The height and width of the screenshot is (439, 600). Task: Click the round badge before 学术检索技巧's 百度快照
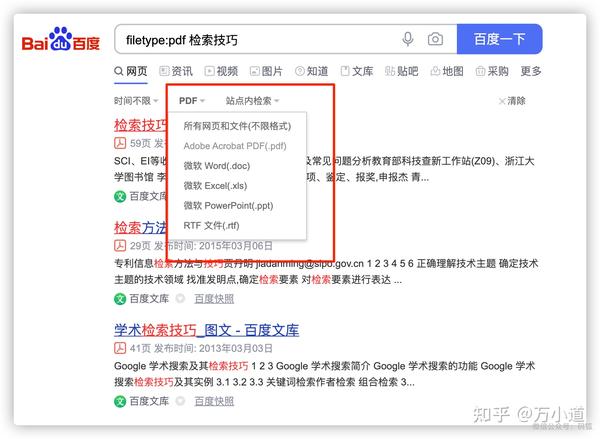pos(180,401)
